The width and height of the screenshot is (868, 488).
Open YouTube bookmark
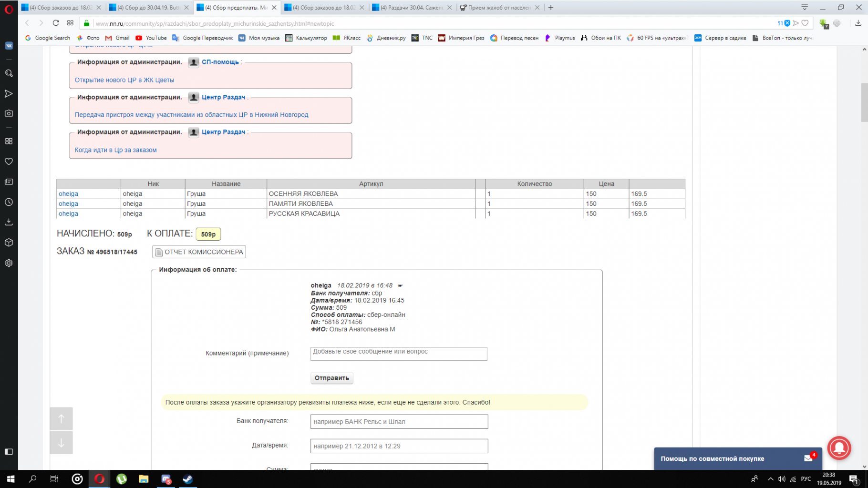pyautogui.click(x=151, y=38)
